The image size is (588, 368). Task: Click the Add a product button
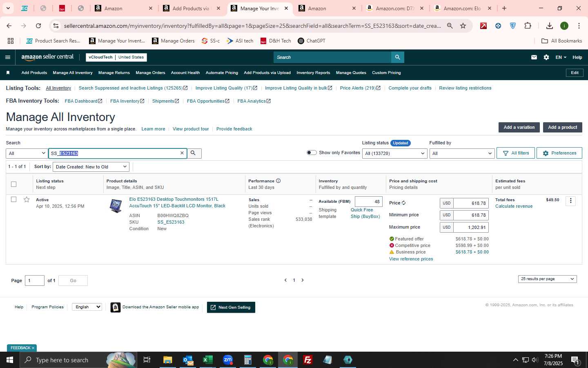click(x=562, y=127)
